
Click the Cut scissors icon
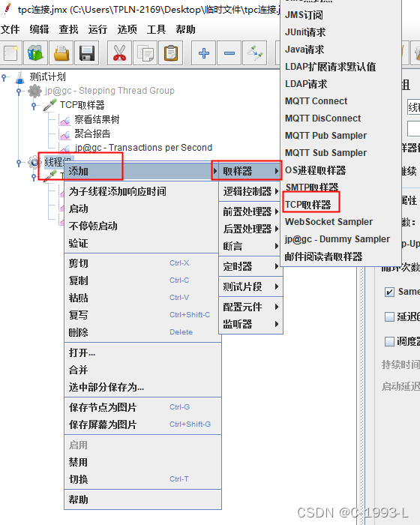point(119,53)
